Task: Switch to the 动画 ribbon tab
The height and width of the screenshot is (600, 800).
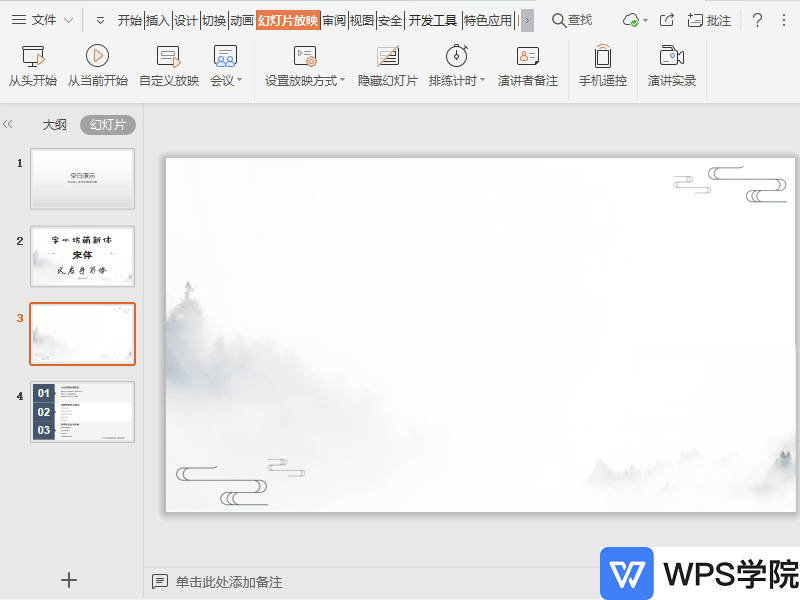Action: pyautogui.click(x=242, y=19)
